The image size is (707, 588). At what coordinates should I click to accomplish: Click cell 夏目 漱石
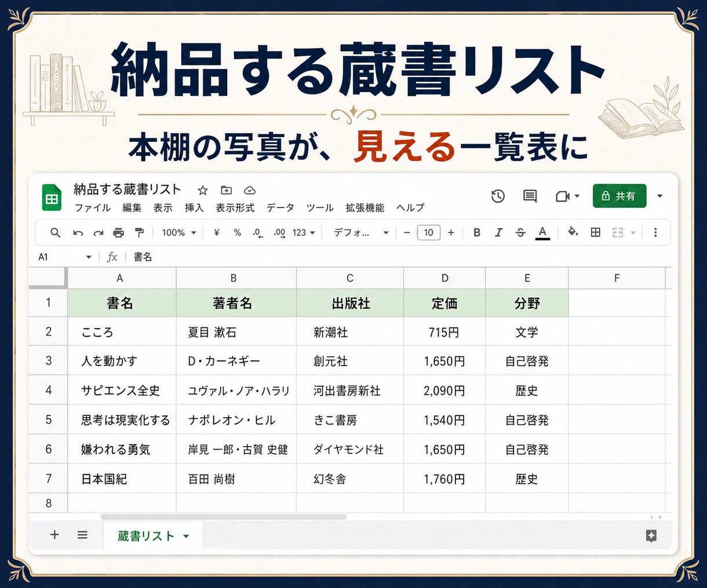point(236,332)
